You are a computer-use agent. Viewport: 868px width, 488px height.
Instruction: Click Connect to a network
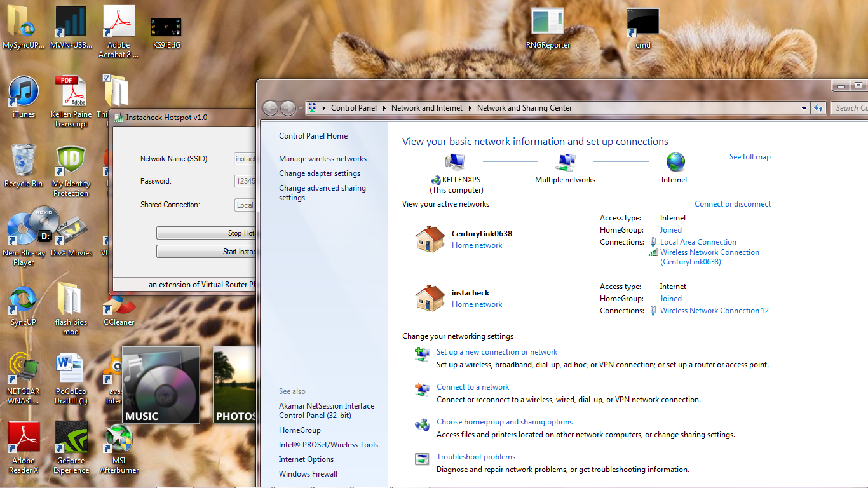click(473, 387)
